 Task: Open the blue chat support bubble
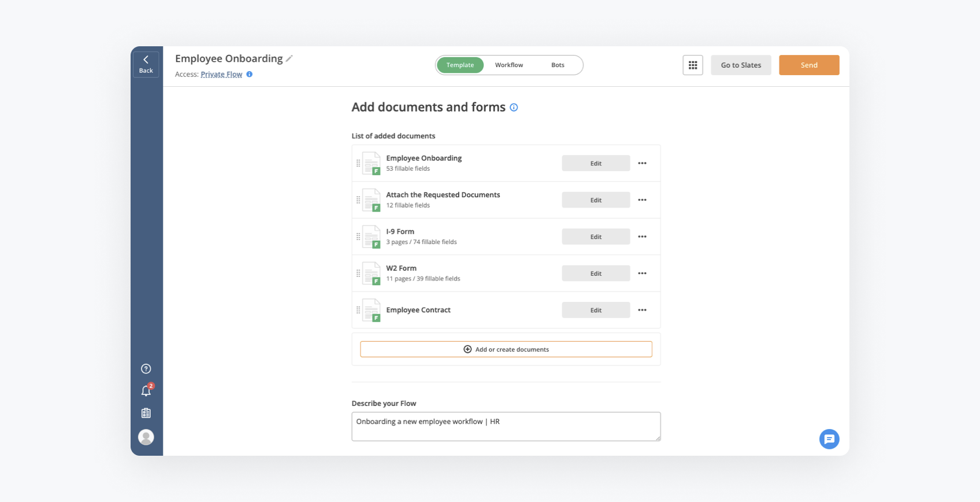pos(829,439)
